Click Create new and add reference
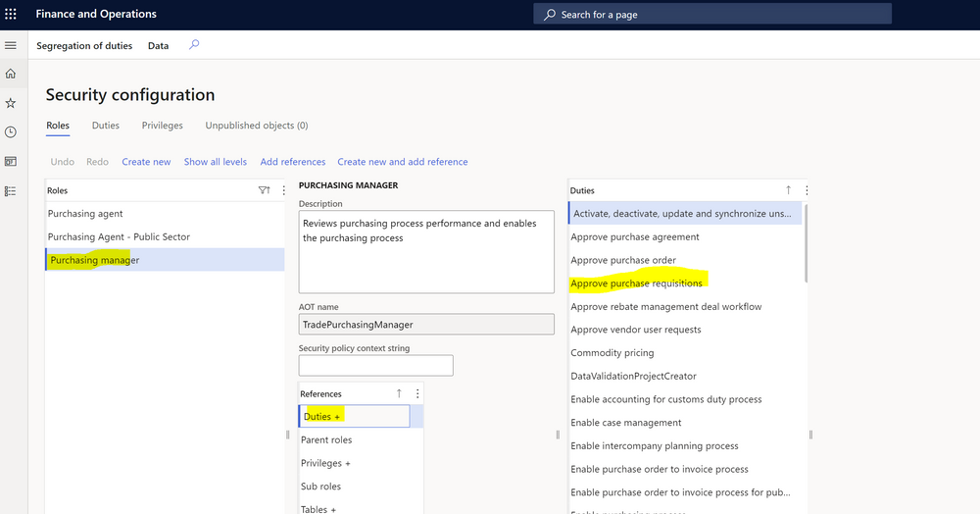 [x=403, y=162]
